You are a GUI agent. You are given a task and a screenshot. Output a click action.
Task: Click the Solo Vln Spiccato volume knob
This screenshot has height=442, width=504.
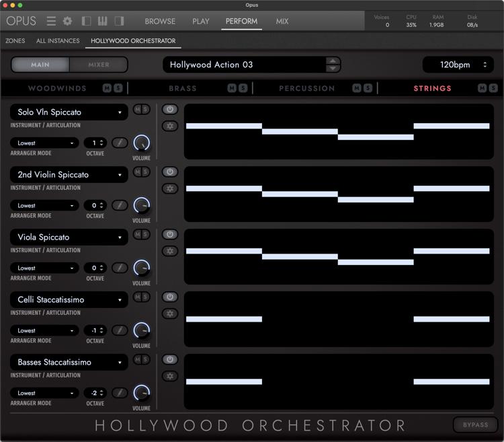coord(141,143)
